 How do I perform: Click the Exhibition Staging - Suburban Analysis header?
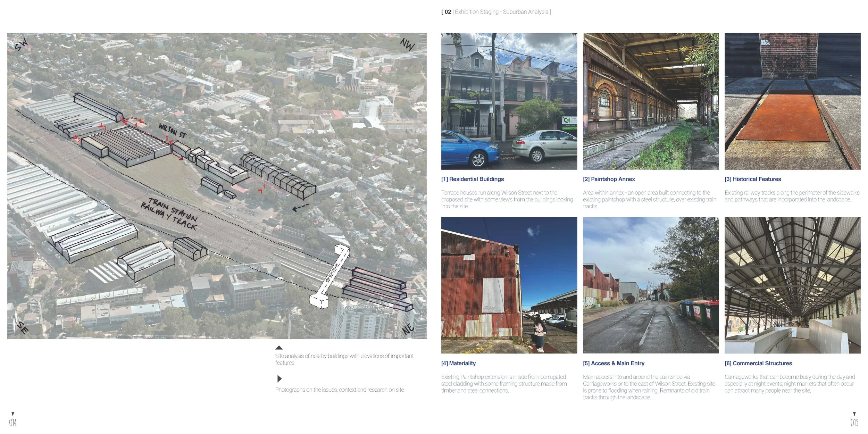tap(496, 12)
